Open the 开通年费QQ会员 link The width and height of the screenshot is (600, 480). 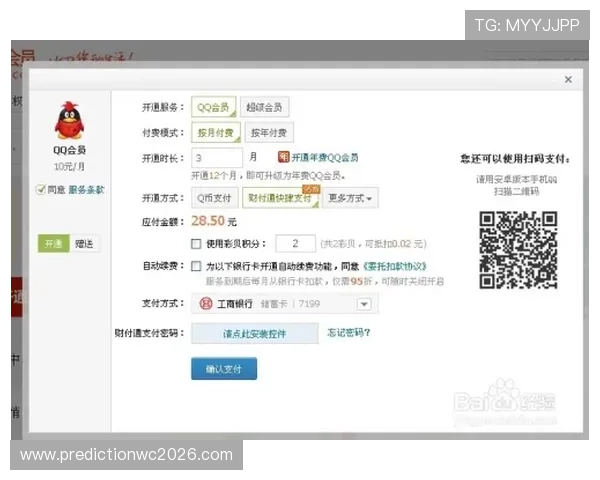coord(325,157)
